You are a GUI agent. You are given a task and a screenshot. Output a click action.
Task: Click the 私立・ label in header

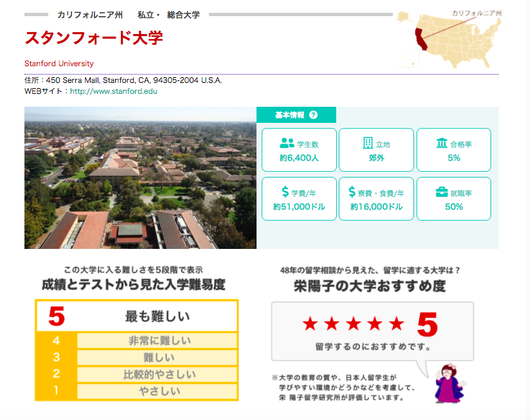(148, 15)
